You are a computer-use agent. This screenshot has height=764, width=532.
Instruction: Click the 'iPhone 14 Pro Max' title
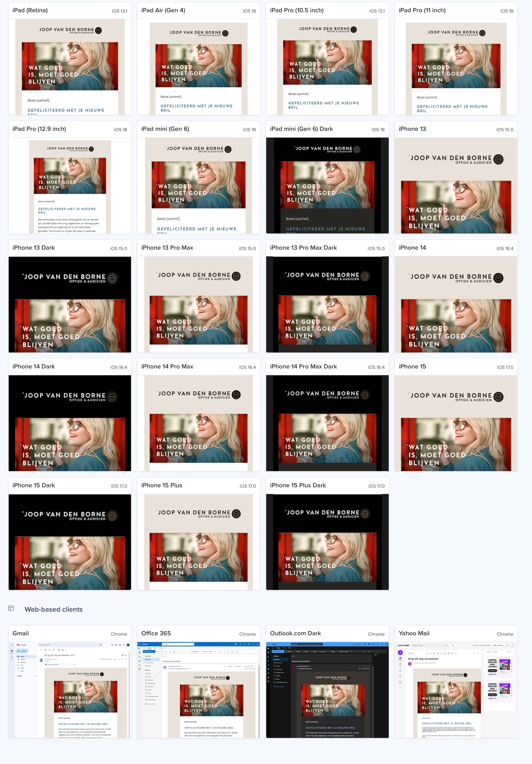[x=167, y=367]
